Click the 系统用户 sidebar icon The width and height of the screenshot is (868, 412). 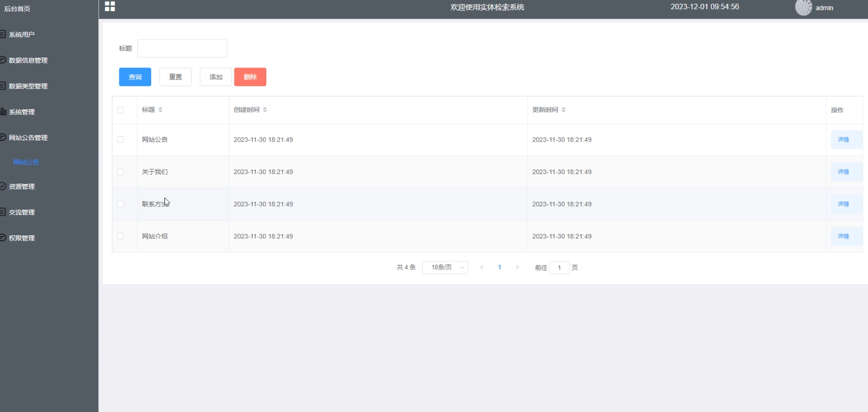tap(3, 35)
